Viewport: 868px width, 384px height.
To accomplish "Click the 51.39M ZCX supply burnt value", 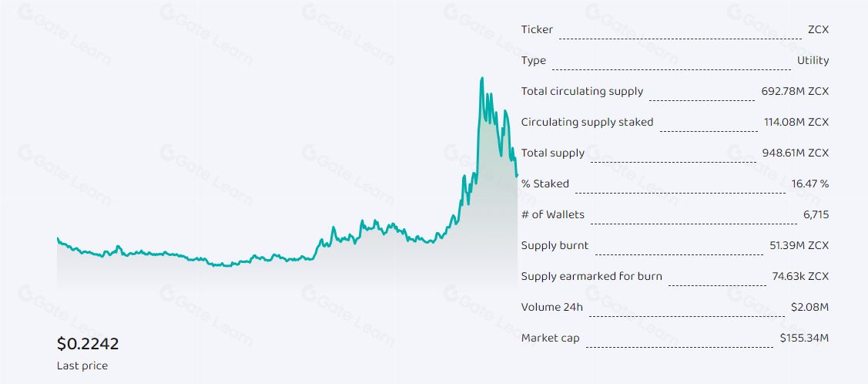I will point(798,245).
